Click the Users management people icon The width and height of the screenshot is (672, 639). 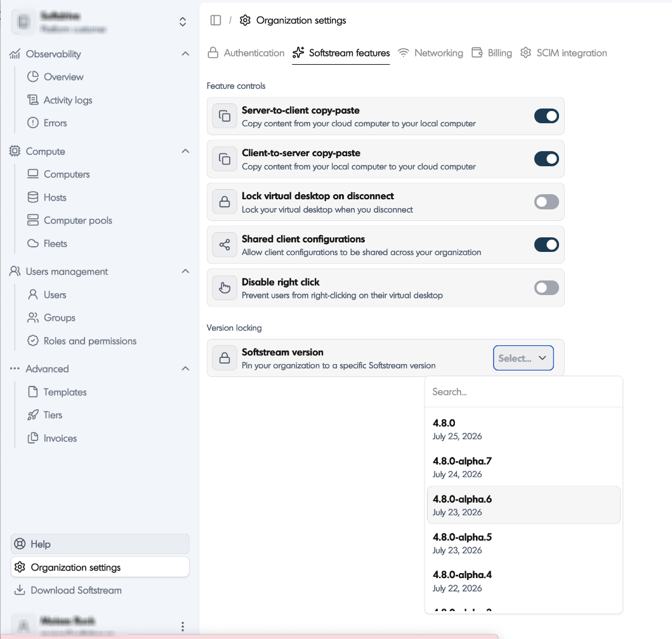15,272
